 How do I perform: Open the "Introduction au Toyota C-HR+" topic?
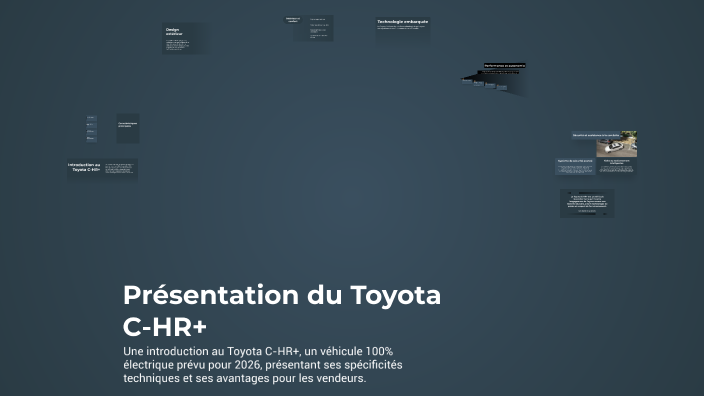102,169
